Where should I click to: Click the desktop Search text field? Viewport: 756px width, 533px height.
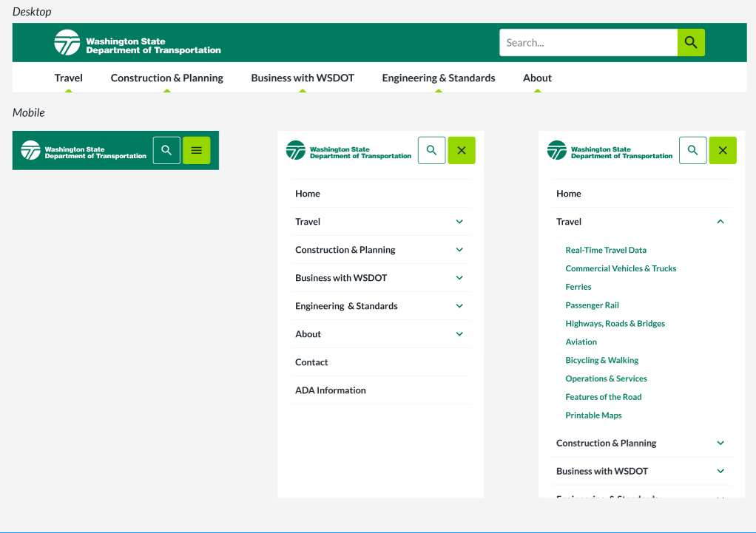(x=588, y=43)
